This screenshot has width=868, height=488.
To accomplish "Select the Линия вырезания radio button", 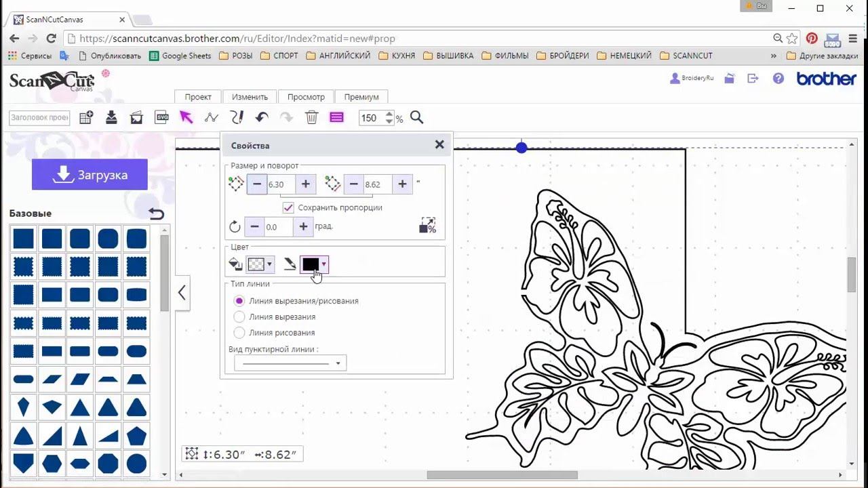I will (239, 317).
